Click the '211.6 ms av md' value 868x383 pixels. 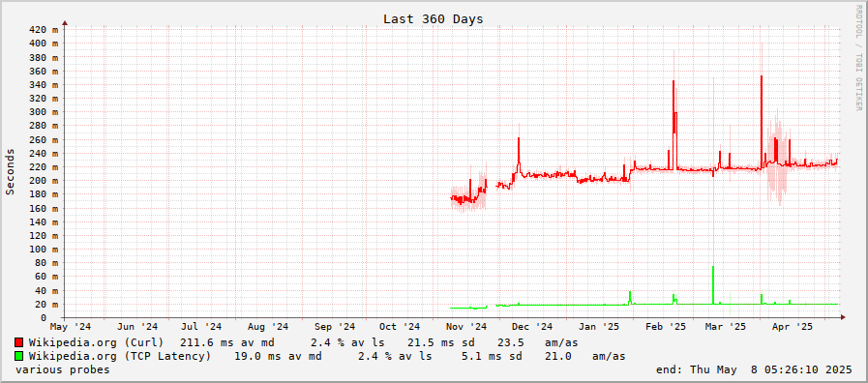pyautogui.click(x=227, y=342)
